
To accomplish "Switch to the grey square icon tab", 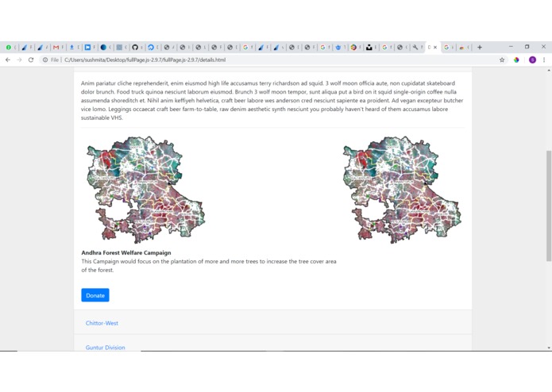I will 119,47.
